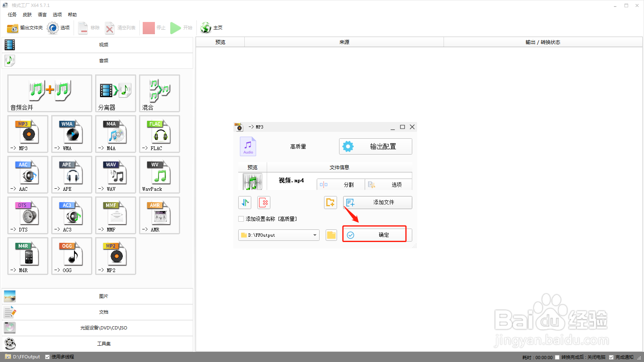Screen dimensions: 644x362
Task: Expand the 光驱设备\DVD\CD\ISO panel
Action: [98, 328]
